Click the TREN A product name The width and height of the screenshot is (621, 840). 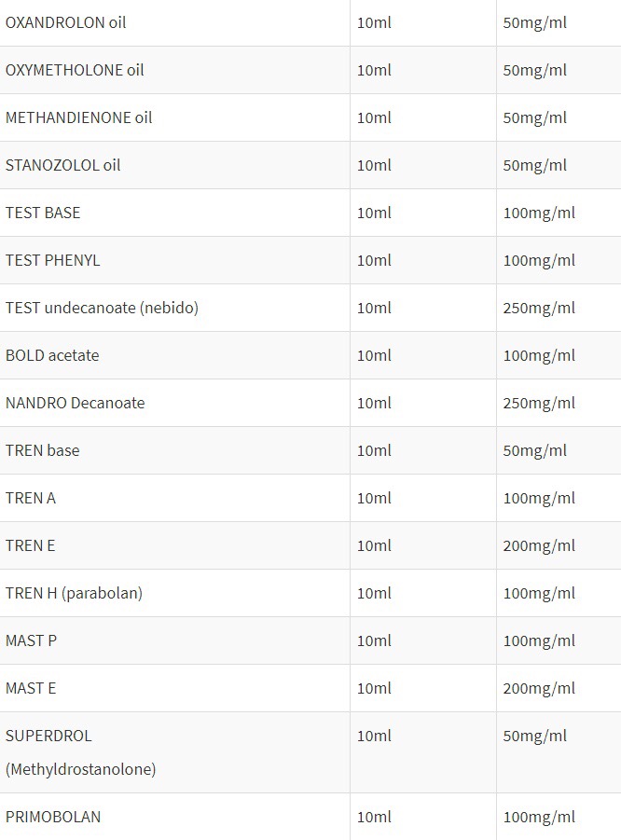coord(31,498)
